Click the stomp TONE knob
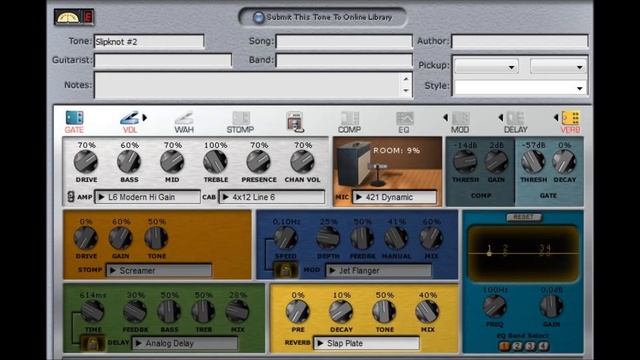Image resolution: width=640 pixels, height=360 pixels. click(156, 238)
